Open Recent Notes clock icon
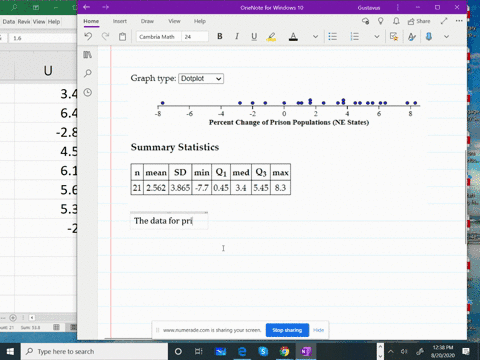The width and height of the screenshot is (480, 360). pyautogui.click(x=88, y=92)
